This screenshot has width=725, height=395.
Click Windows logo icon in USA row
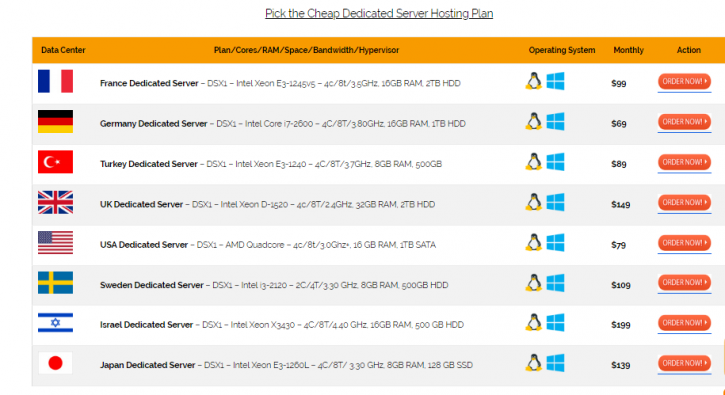(x=555, y=242)
